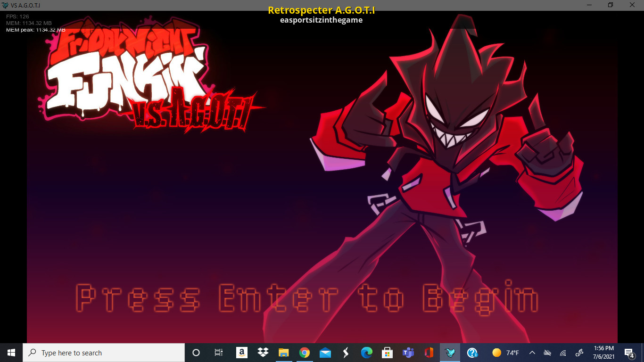Viewport: 644px width, 362px height.
Task: Open the Mail app icon
Action: [325, 353]
